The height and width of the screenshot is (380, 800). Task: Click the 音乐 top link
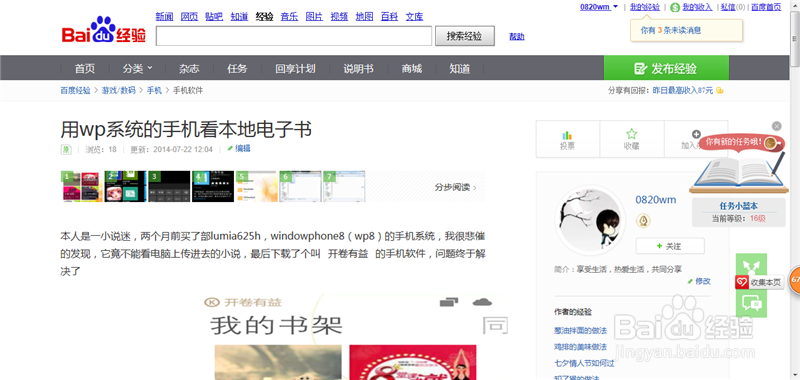tap(289, 17)
